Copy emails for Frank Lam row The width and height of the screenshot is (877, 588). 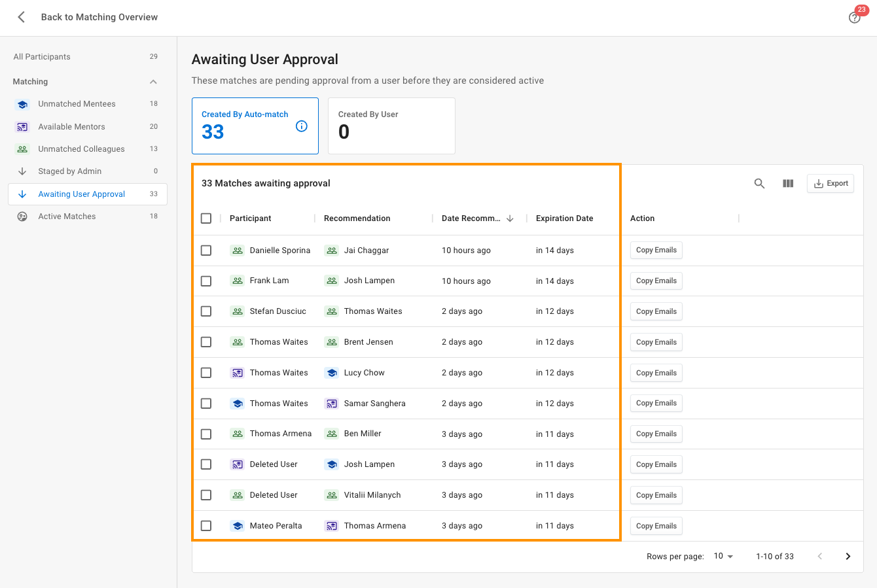coord(656,281)
